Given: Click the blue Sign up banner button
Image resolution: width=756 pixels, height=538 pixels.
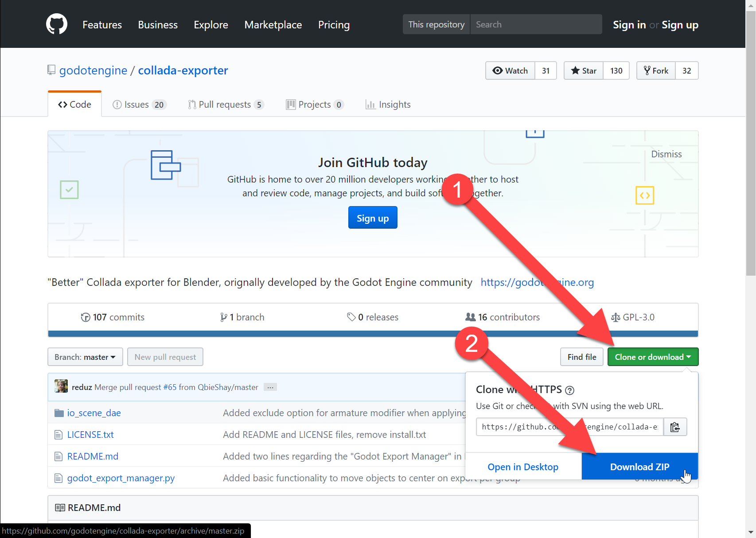Looking at the screenshot, I should point(373,218).
